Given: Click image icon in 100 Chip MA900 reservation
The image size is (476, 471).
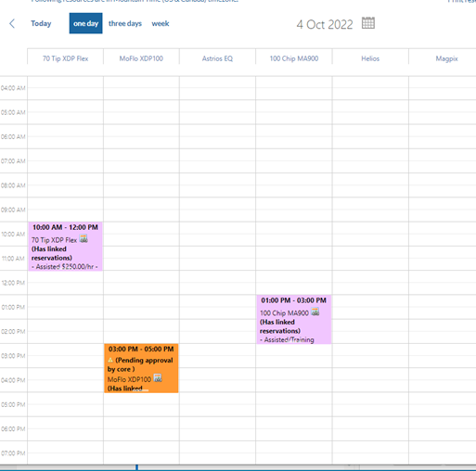Looking at the screenshot, I should click(x=315, y=312).
